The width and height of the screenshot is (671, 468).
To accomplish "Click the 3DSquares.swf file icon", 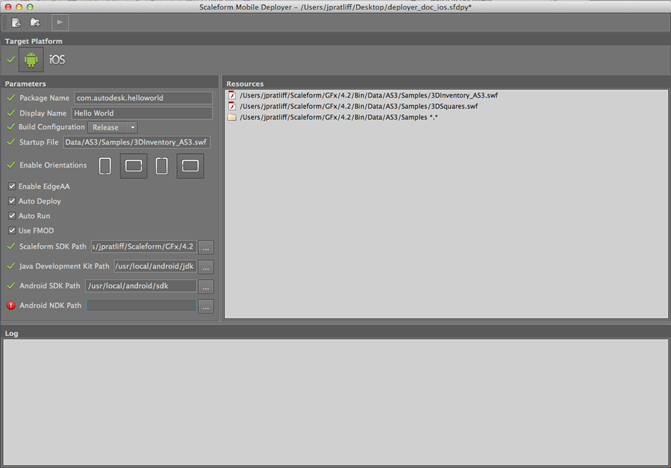I will [x=232, y=106].
